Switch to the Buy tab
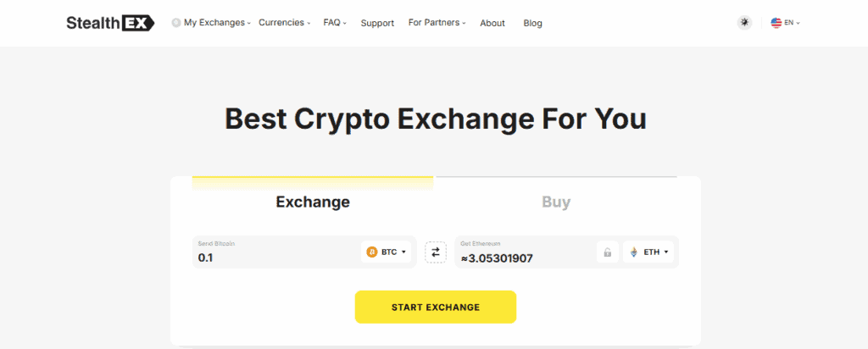The width and height of the screenshot is (868, 349). [x=556, y=202]
